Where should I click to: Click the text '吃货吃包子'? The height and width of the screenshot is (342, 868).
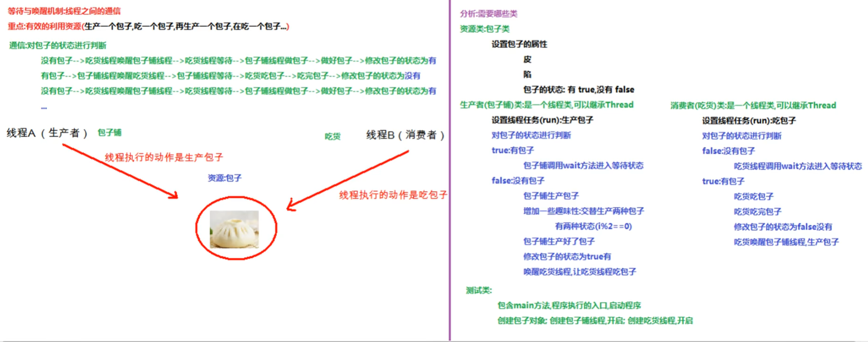click(754, 196)
